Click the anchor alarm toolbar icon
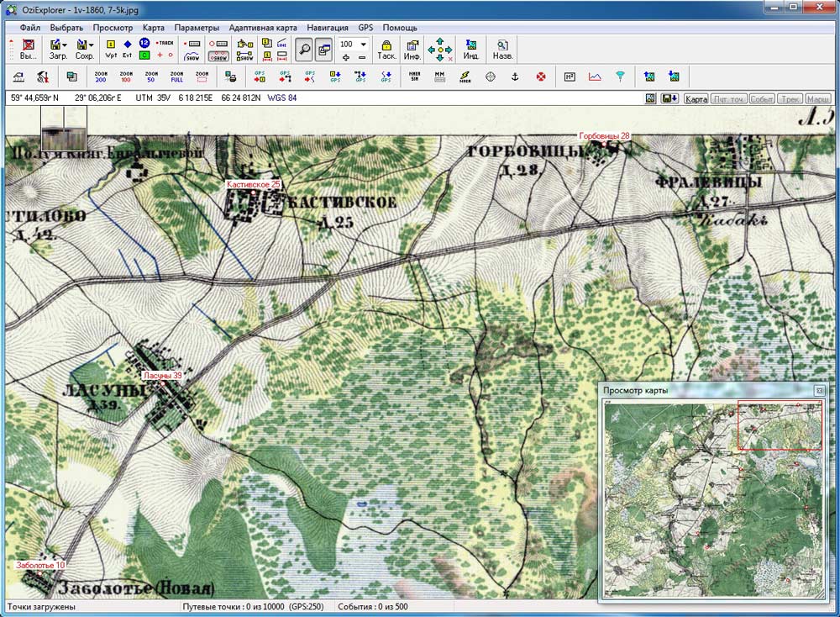Image resolution: width=840 pixels, height=617 pixels. [515, 76]
